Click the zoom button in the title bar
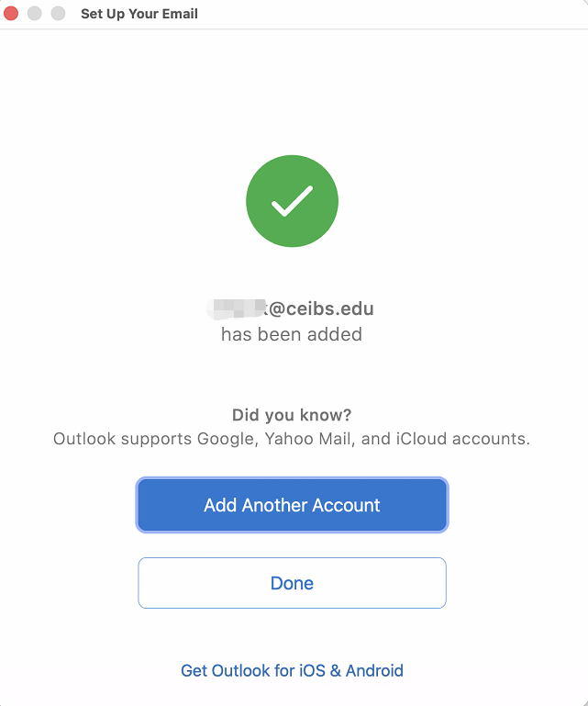This screenshot has width=588, height=706. pyautogui.click(x=58, y=14)
